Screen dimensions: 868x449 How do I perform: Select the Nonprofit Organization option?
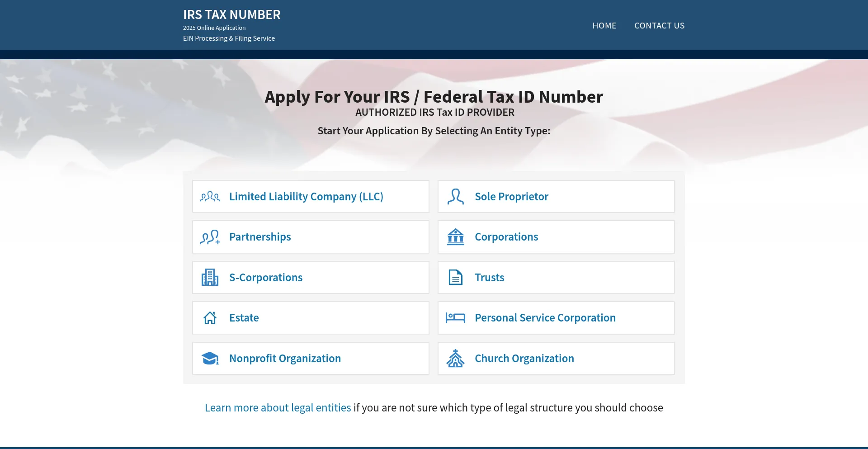coord(285,359)
